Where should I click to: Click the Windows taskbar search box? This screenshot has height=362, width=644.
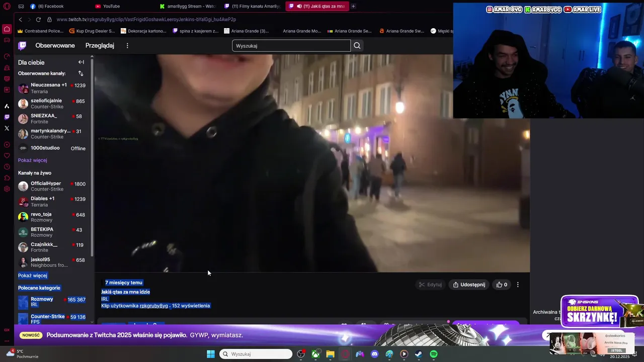click(257, 354)
